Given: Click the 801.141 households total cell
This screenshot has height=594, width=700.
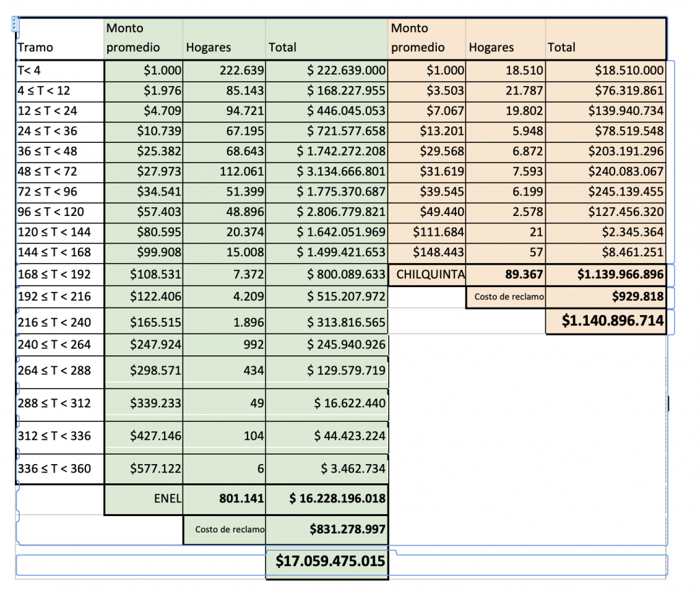Looking at the screenshot, I should coord(224,499).
